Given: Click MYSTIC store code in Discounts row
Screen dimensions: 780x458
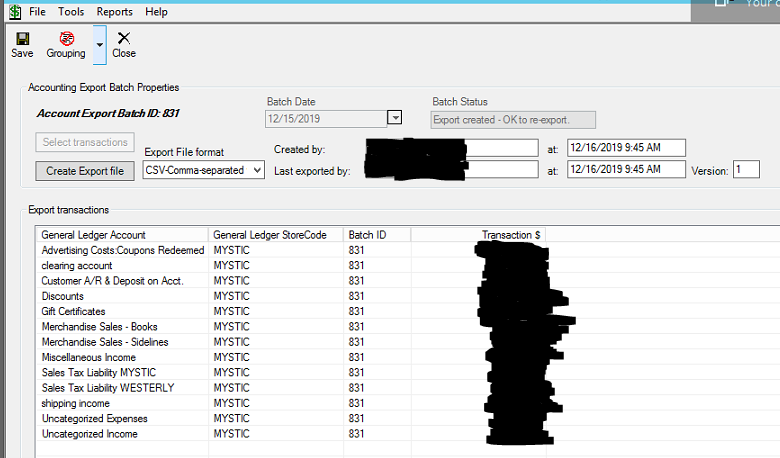Looking at the screenshot, I should click(x=231, y=296).
